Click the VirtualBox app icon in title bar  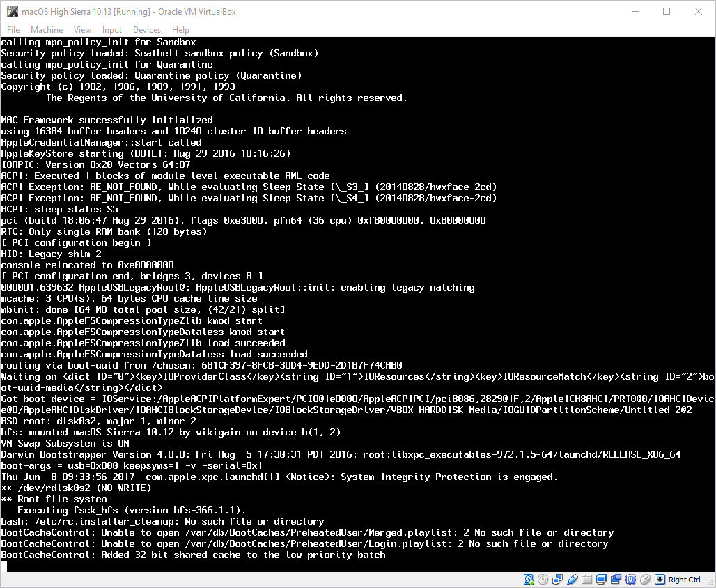point(13,11)
